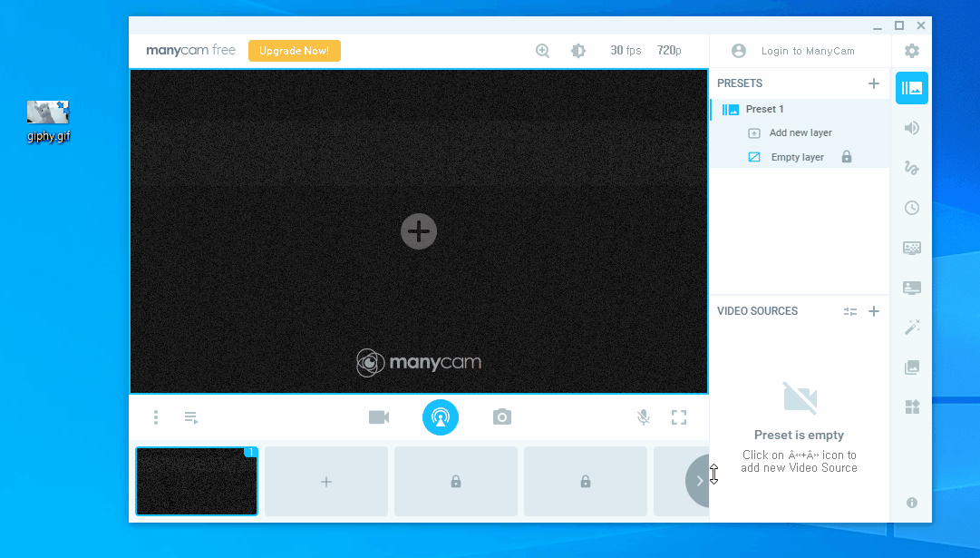The width and height of the screenshot is (980, 558).
Task: Select the Empty layer row
Action: point(800,157)
